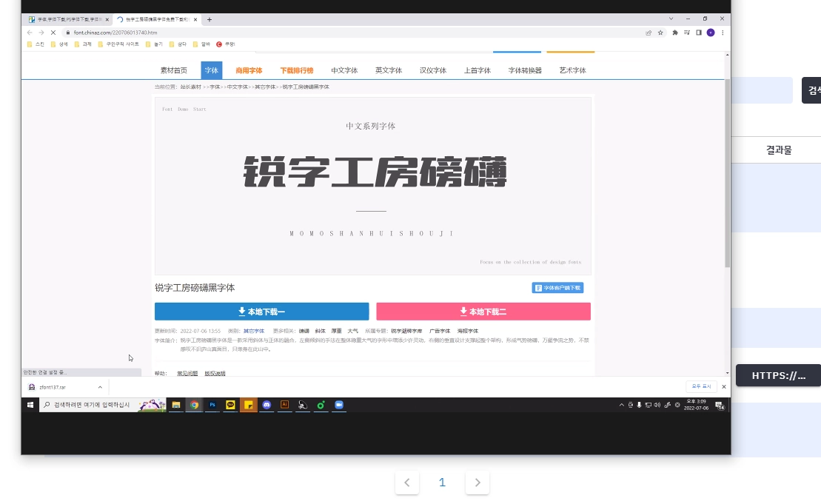Open 中文字体 in the navigation bar

pos(344,70)
